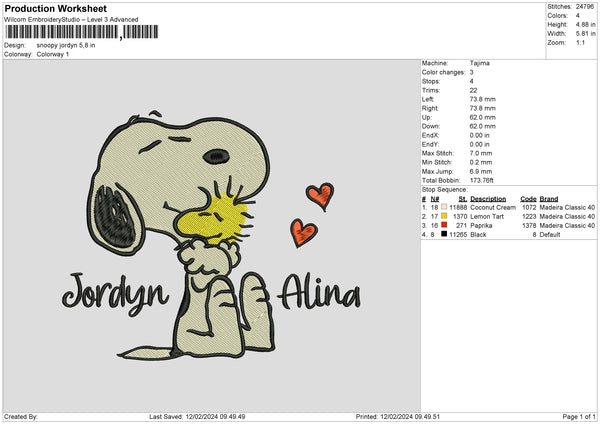
Task: Click the Left value 73.8 mm
Action: click(483, 99)
